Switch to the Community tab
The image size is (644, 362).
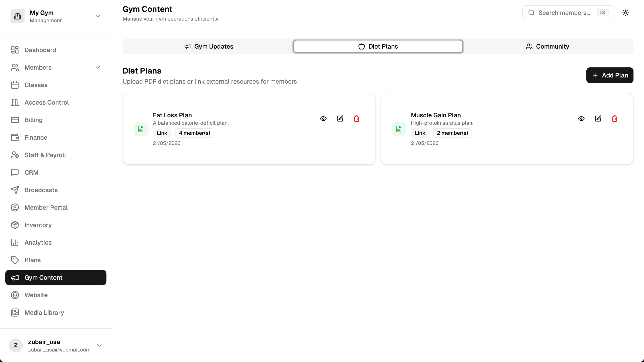[x=547, y=46]
